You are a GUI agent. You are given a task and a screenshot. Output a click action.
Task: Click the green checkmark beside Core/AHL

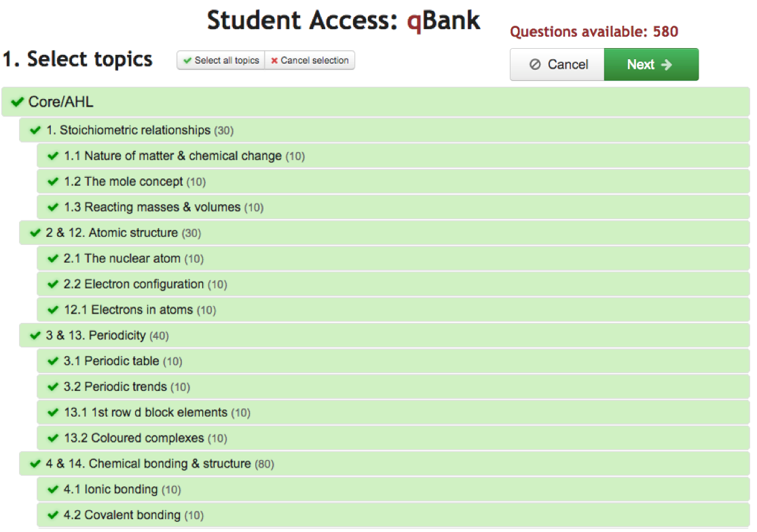pyautogui.click(x=18, y=102)
